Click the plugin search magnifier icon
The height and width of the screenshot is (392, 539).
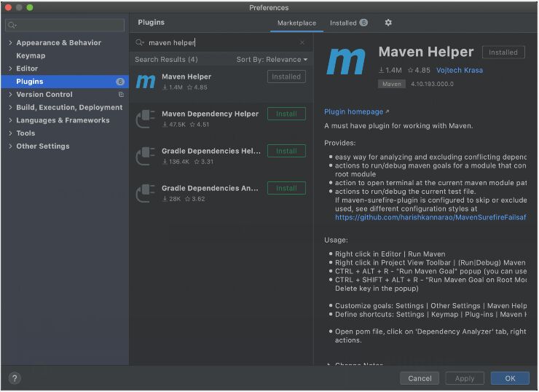(x=140, y=43)
